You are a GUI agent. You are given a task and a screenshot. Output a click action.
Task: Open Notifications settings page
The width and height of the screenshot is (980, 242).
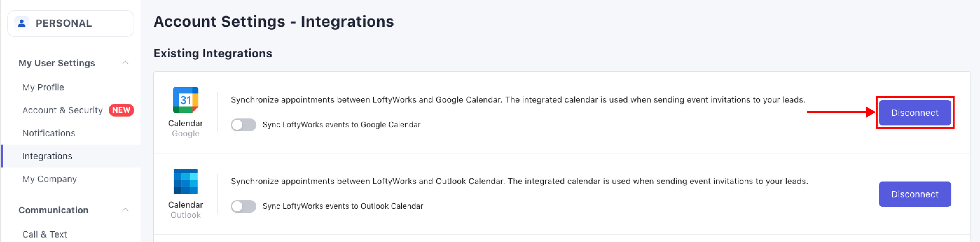coord(49,133)
